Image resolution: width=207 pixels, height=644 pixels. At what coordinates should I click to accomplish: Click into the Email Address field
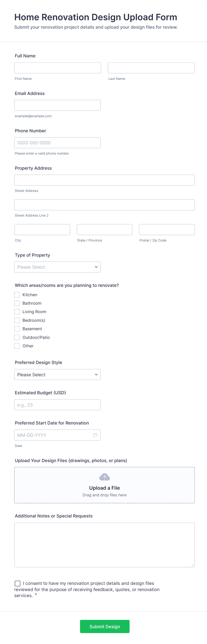click(x=57, y=105)
